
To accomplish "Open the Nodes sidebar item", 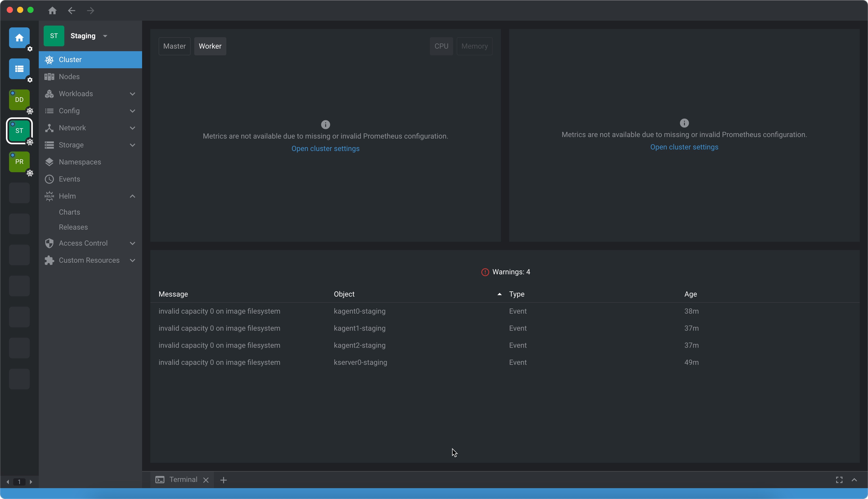I will (69, 77).
